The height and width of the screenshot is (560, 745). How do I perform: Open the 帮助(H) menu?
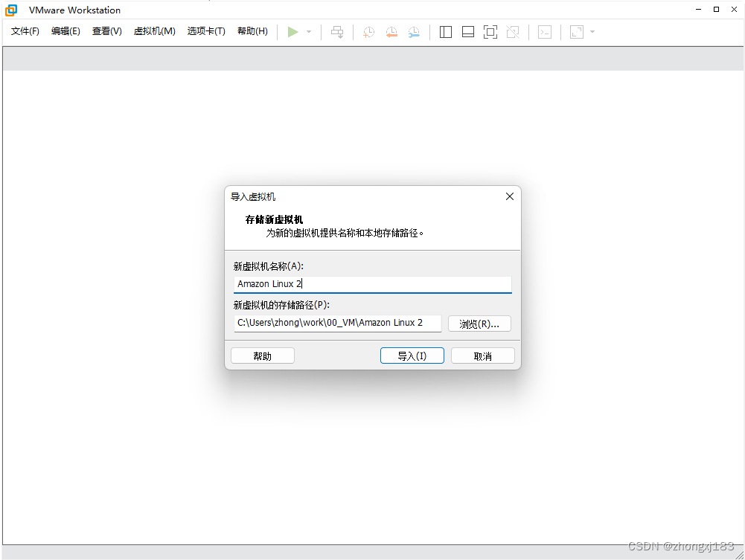[252, 31]
